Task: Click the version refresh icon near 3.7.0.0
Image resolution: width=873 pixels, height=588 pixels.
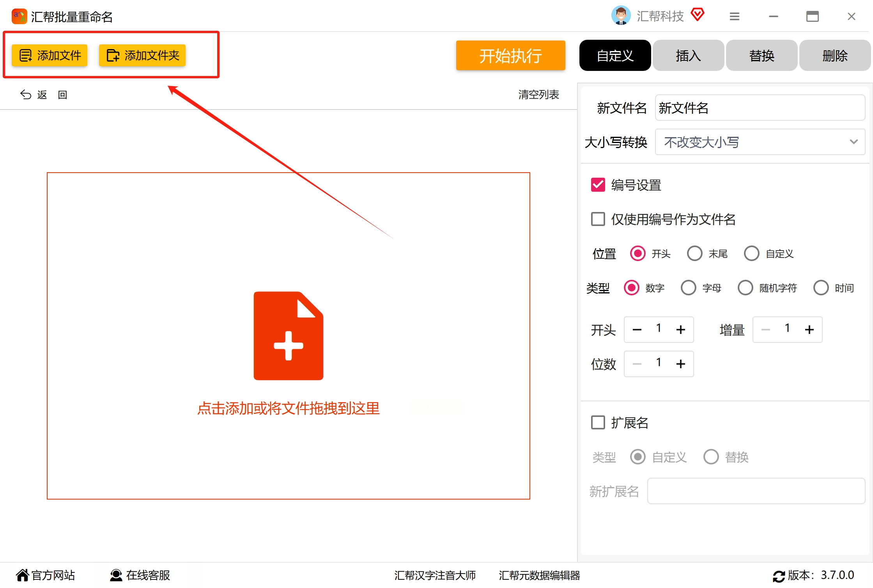Action: tap(779, 575)
